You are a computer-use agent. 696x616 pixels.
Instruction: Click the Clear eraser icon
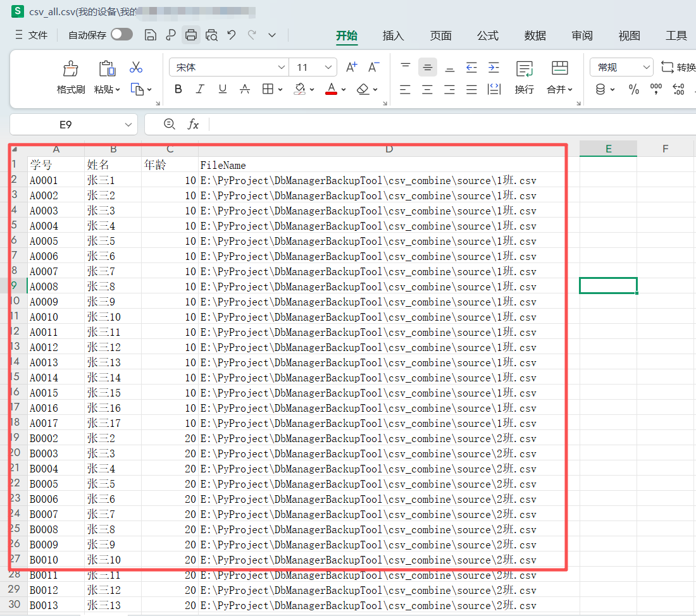(x=363, y=89)
